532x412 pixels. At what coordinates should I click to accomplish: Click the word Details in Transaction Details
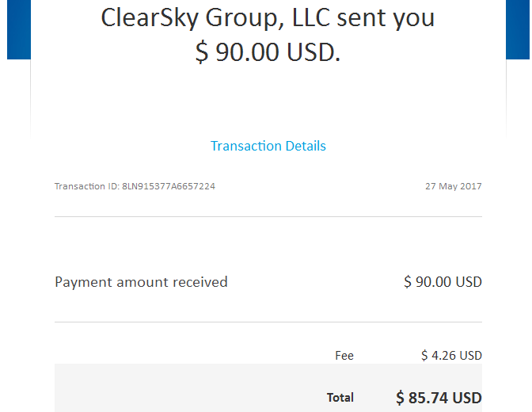point(306,146)
